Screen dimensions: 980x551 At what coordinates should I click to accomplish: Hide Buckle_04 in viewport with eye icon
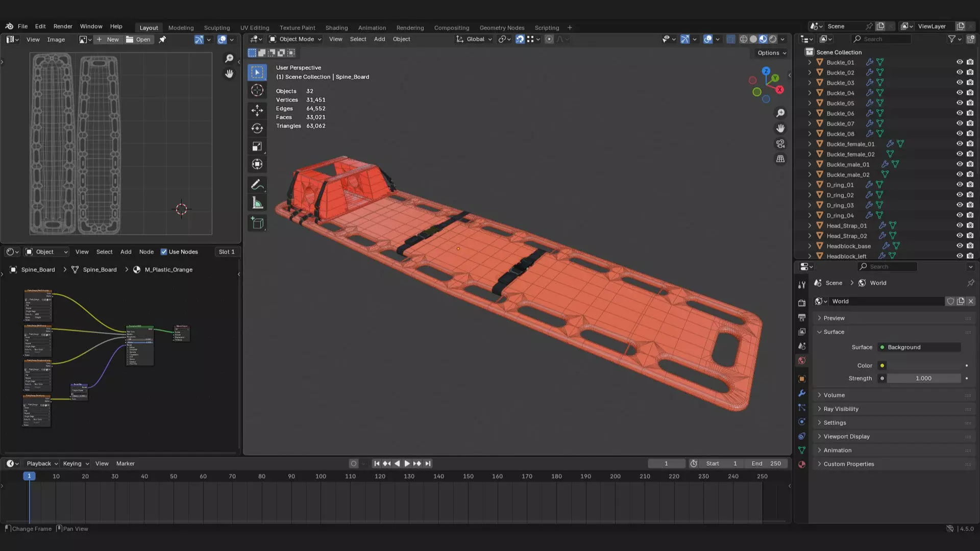tap(960, 93)
